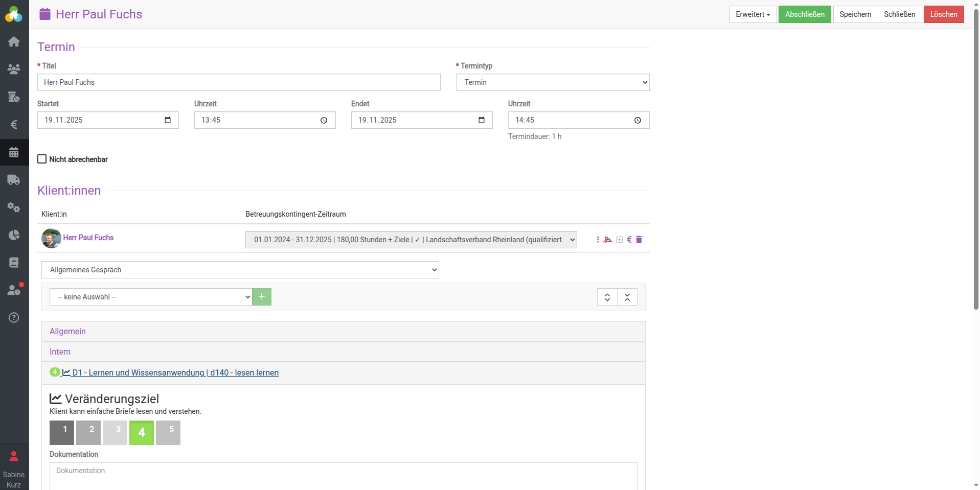Open the pie chart reports icon

coord(14,235)
